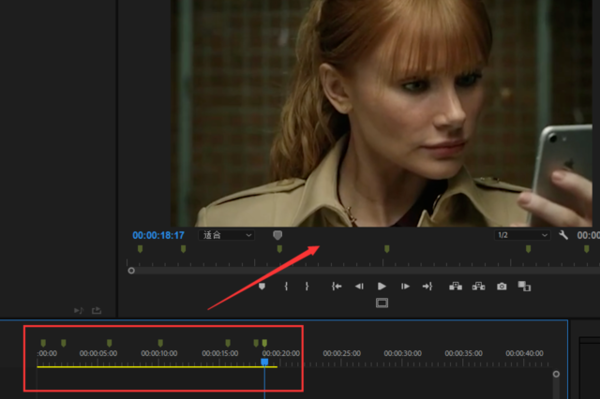The height and width of the screenshot is (399, 600).
Task: Click the play-audio icon in the left panel
Action: [x=78, y=310]
